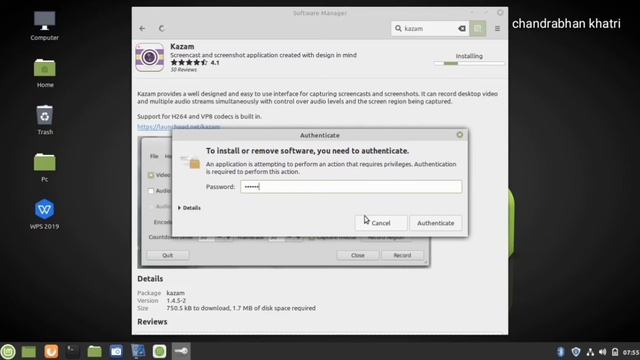This screenshot has height=360, width=640.
Task: Click the Kazam star rating
Action: (189, 62)
